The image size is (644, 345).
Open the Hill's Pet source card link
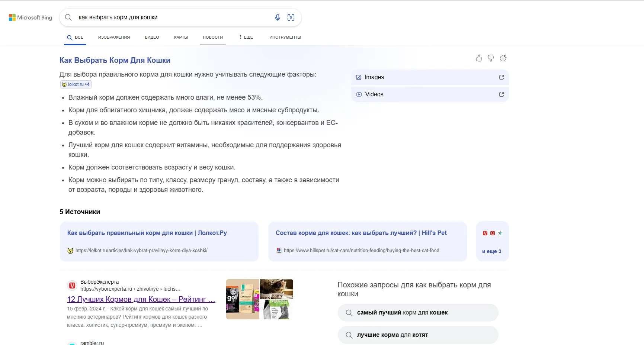pyautogui.click(x=361, y=233)
